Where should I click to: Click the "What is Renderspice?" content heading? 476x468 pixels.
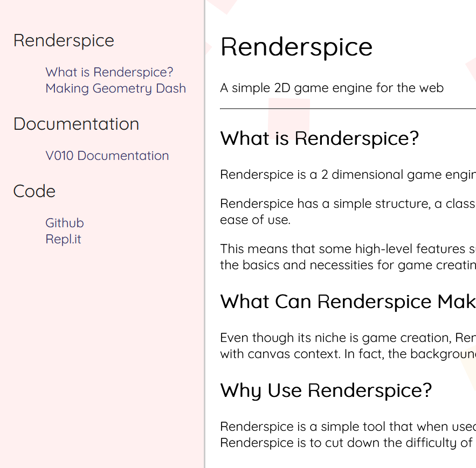tap(319, 138)
